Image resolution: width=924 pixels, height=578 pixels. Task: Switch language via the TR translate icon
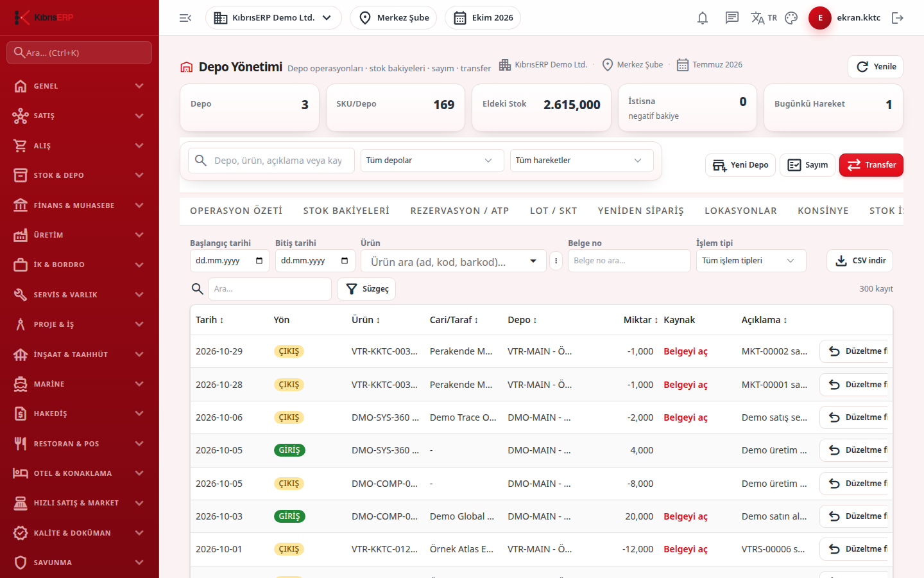(x=764, y=18)
